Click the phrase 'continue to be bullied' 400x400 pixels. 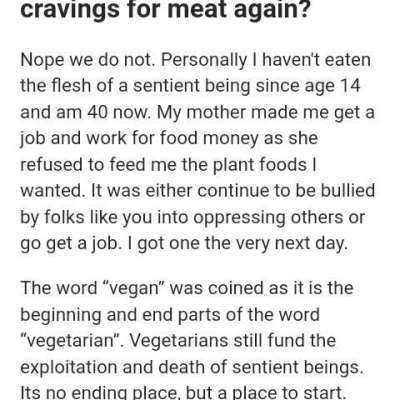(286, 191)
